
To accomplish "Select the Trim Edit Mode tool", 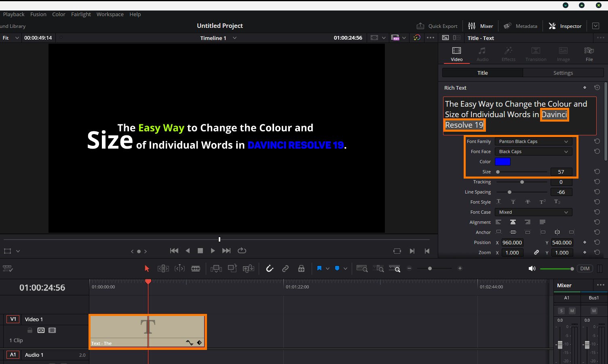I will coord(163,269).
